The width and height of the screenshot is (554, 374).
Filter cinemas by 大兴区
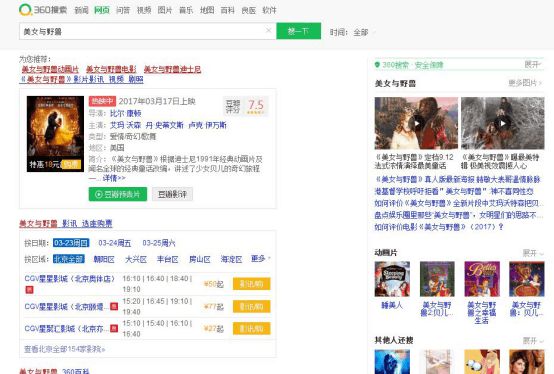(x=136, y=259)
